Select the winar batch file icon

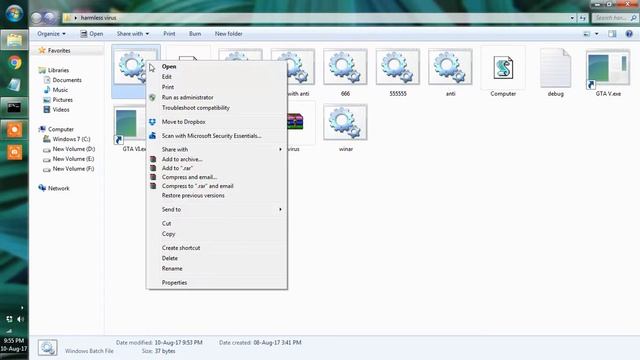coord(345,122)
